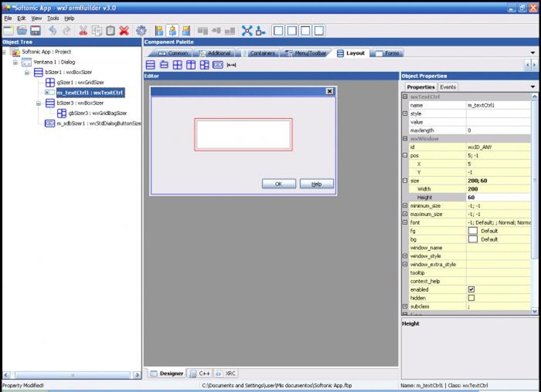Collapse the Softonic App project node
The height and width of the screenshot is (392, 541).
pyautogui.click(x=4, y=52)
